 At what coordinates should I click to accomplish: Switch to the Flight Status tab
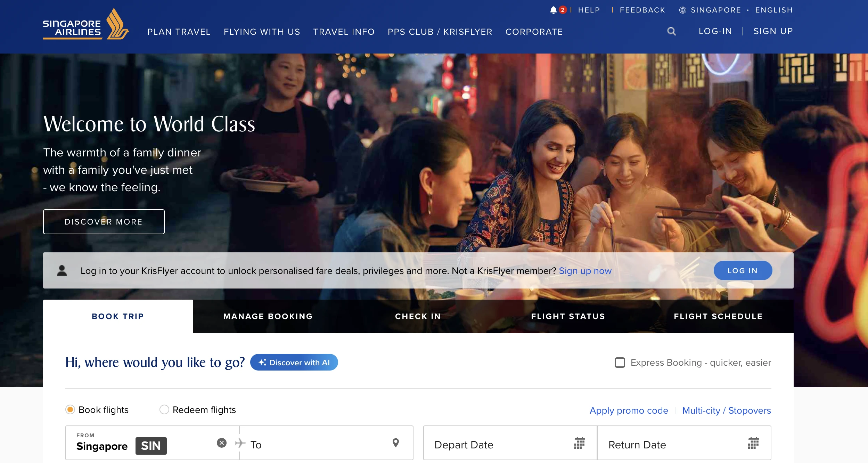coord(568,316)
